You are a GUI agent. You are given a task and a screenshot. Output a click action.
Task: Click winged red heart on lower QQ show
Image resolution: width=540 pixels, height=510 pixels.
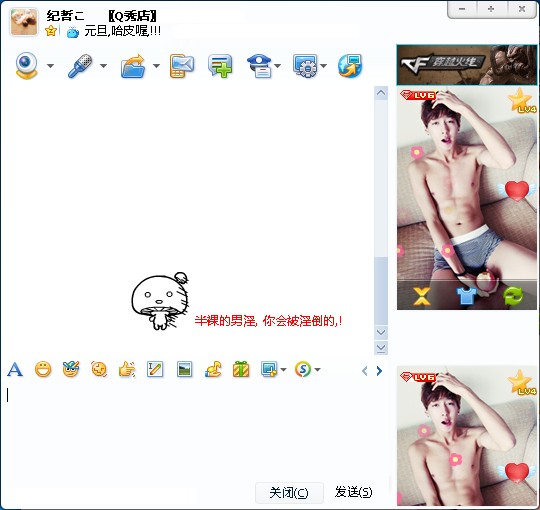517,472
